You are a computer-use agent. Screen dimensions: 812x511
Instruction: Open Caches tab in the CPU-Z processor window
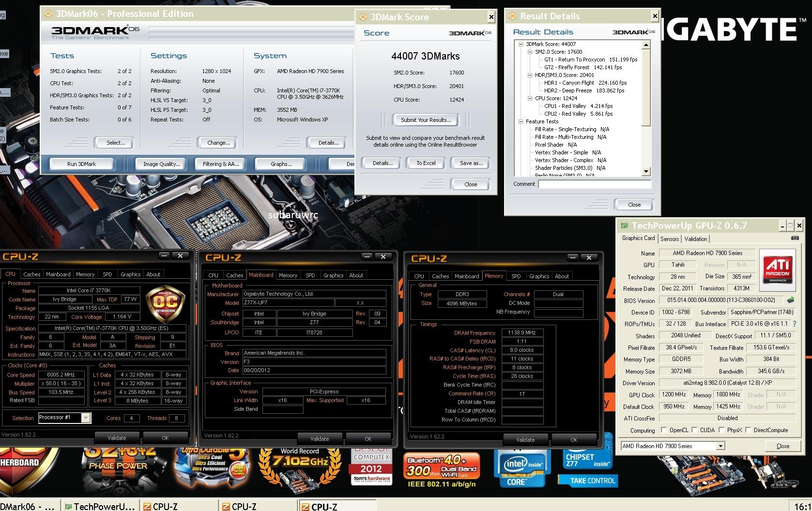point(32,274)
